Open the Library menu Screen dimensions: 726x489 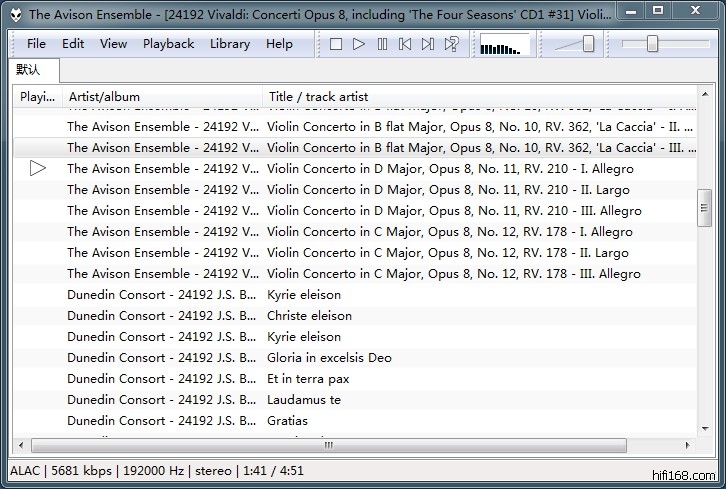point(230,44)
